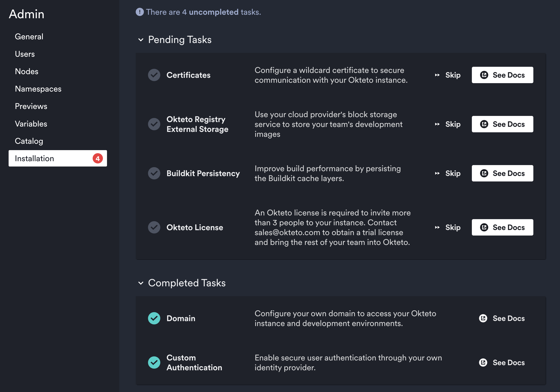Click the green check circle for Domain
Image resolution: width=560 pixels, height=392 pixels.
pos(154,318)
